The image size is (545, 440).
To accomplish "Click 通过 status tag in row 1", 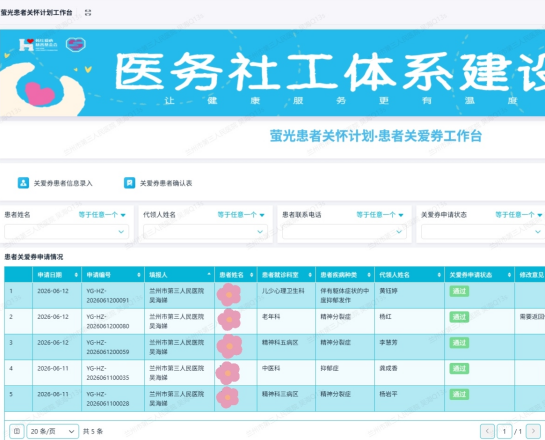I will click(459, 291).
